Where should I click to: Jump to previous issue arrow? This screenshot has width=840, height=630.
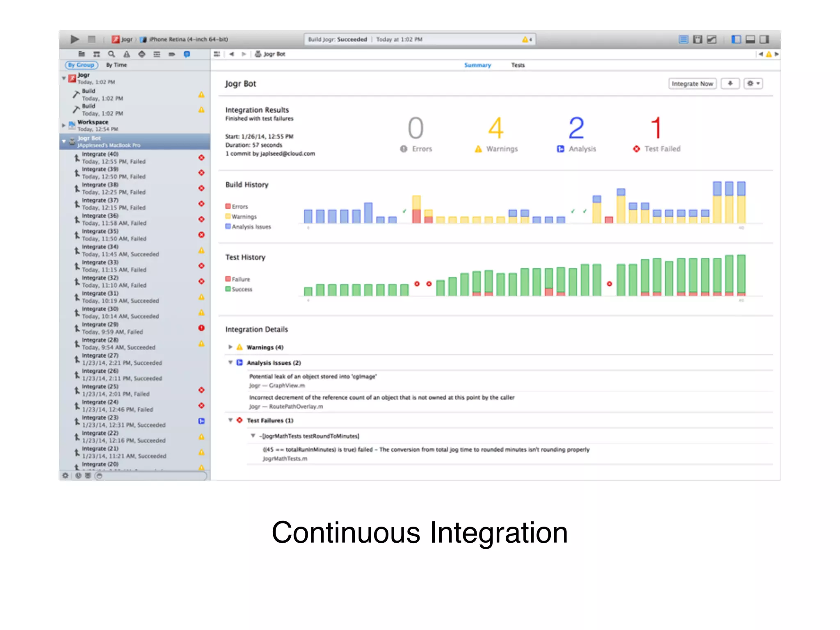pos(761,54)
